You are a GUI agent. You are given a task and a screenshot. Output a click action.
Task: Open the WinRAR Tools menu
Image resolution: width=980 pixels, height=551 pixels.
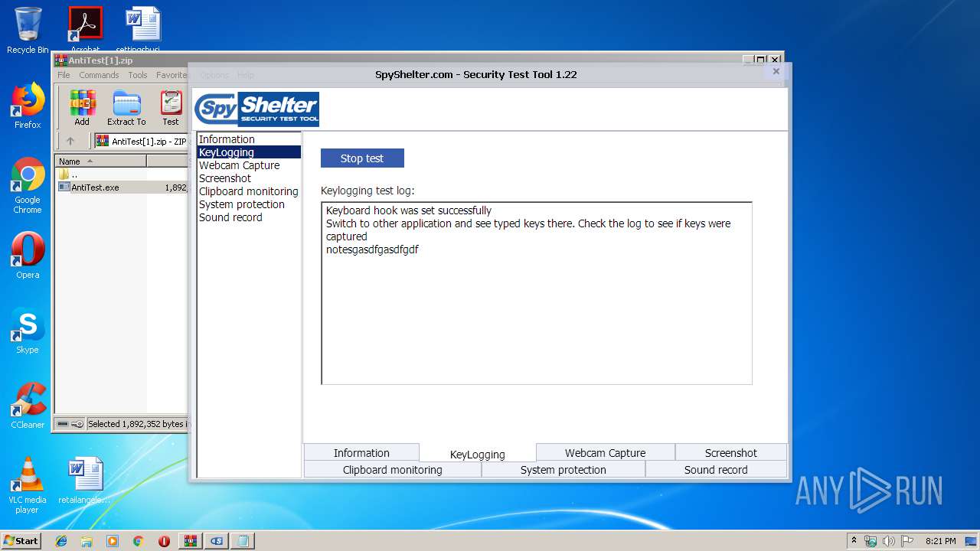[x=138, y=75]
